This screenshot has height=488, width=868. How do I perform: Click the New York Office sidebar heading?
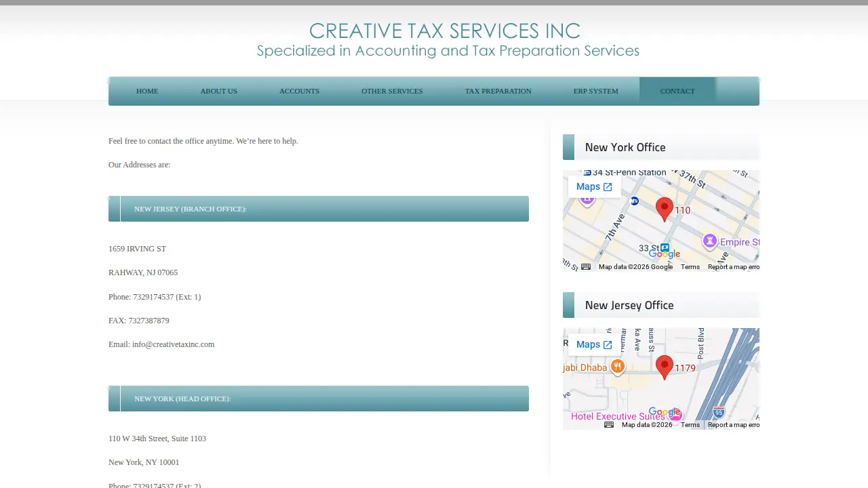point(625,147)
